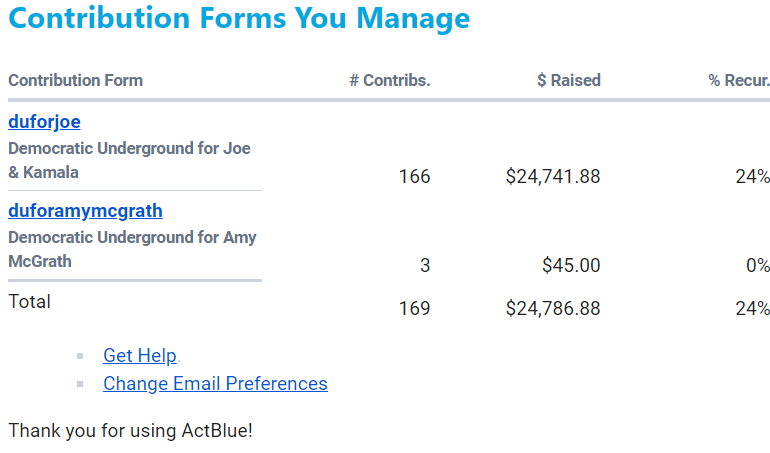Image resolution: width=770 pixels, height=453 pixels.
Task: Click the '% Recur.' column header
Action: coord(739,80)
